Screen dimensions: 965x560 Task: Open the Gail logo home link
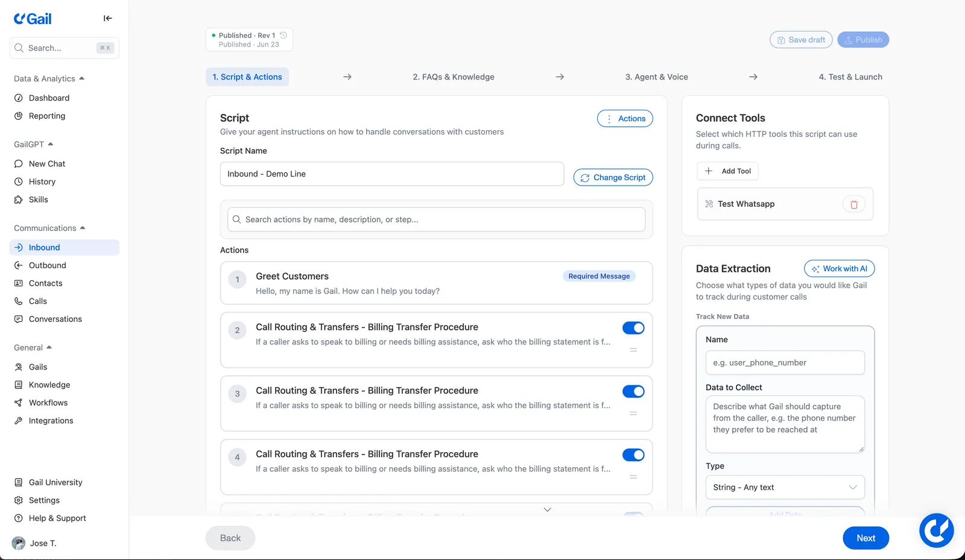(x=33, y=19)
